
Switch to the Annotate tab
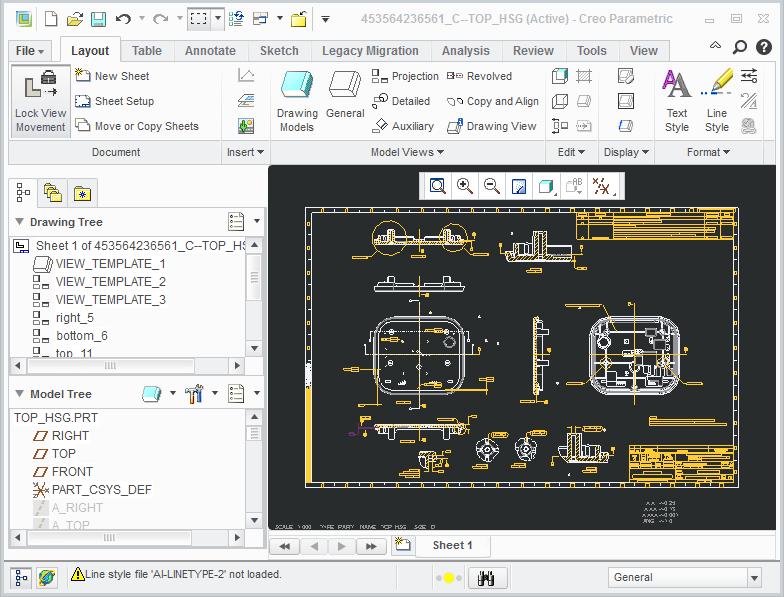[x=210, y=51]
